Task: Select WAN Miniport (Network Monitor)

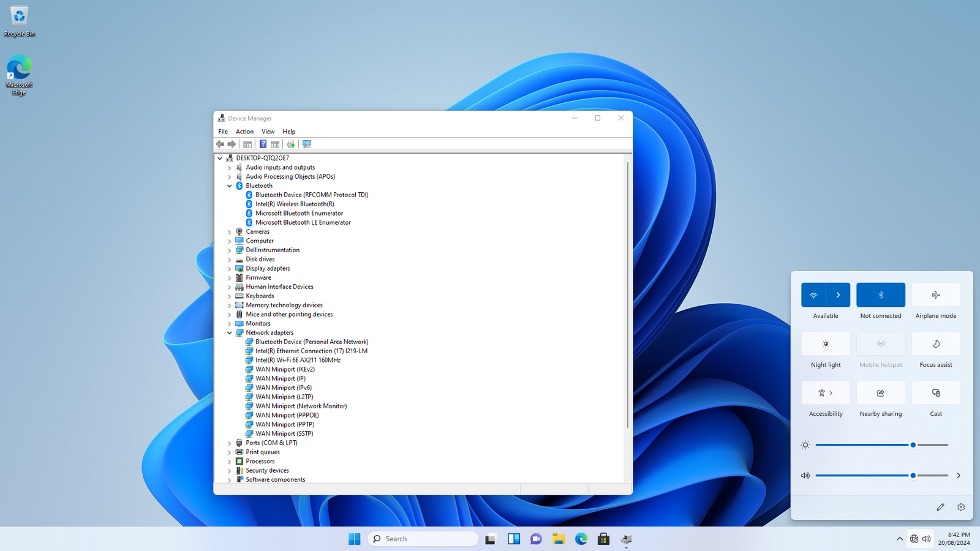Action: click(301, 406)
